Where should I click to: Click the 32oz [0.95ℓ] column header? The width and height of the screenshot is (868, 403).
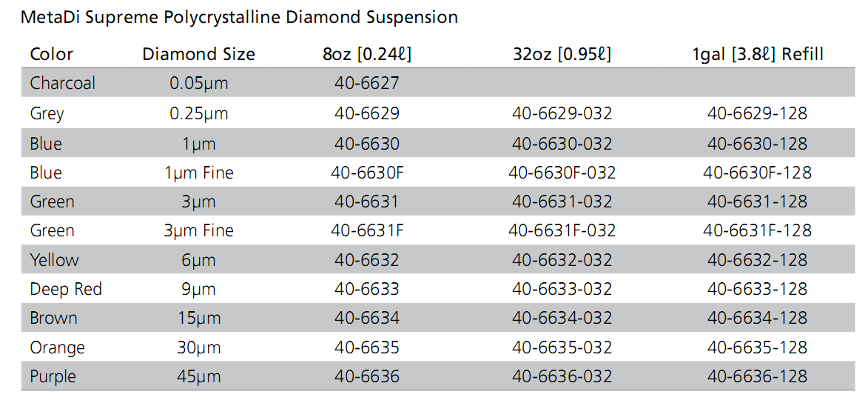pos(562,54)
